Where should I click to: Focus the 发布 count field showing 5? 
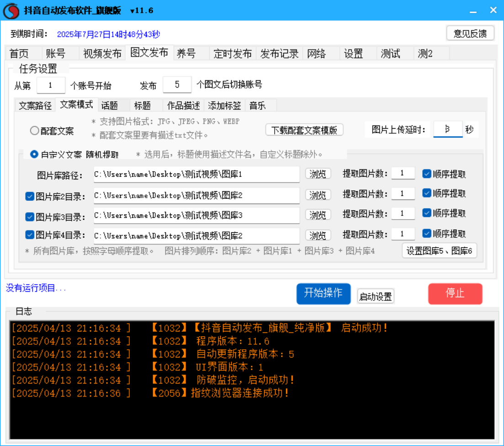pos(177,84)
